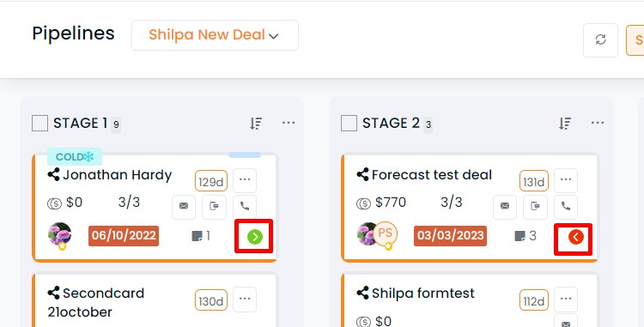
Task: Sort Stage 1 column with sort icon
Action: 256,123
